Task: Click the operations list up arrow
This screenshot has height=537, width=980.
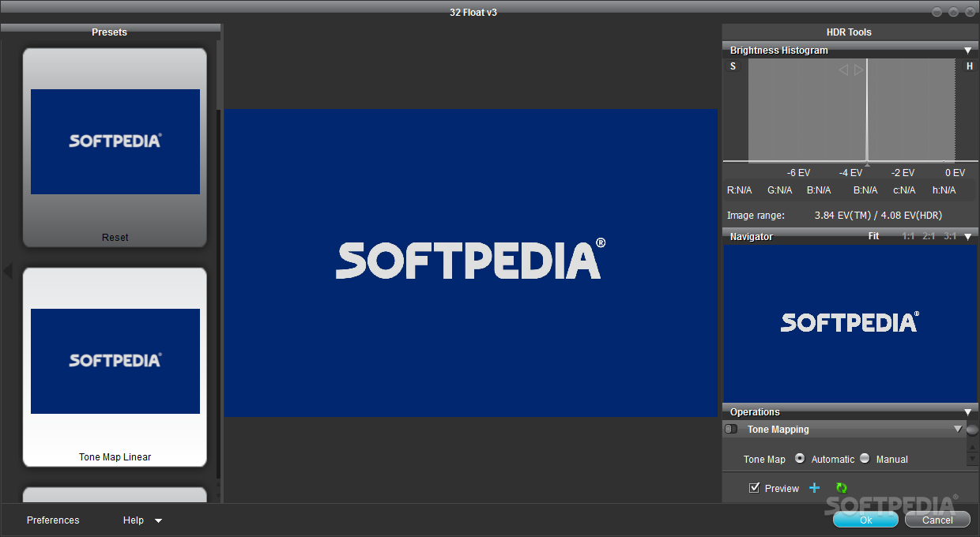Action: click(x=972, y=448)
